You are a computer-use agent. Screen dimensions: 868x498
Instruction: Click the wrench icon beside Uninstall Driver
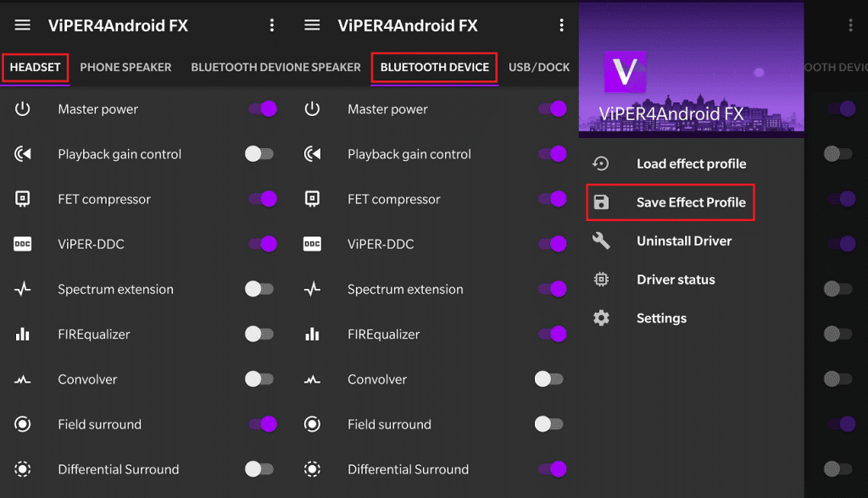(x=601, y=241)
